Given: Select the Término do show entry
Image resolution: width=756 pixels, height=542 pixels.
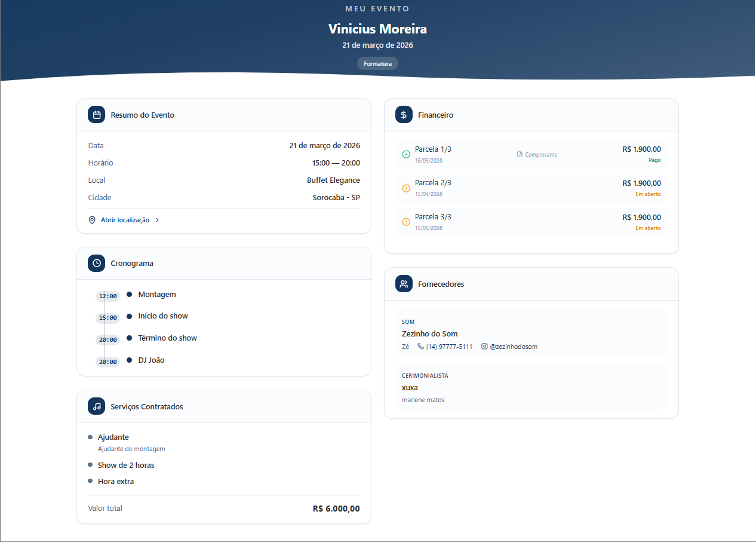Looking at the screenshot, I should (167, 338).
